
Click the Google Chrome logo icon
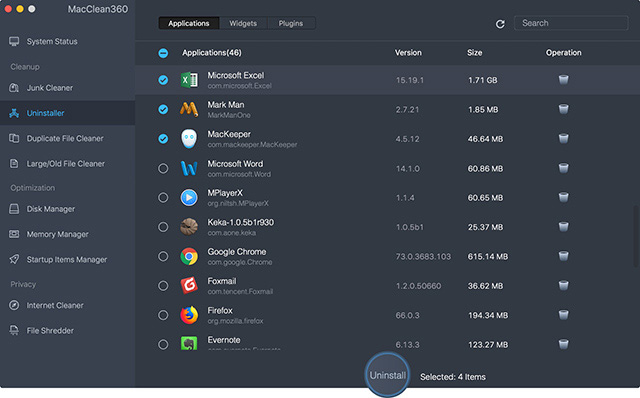click(x=189, y=256)
